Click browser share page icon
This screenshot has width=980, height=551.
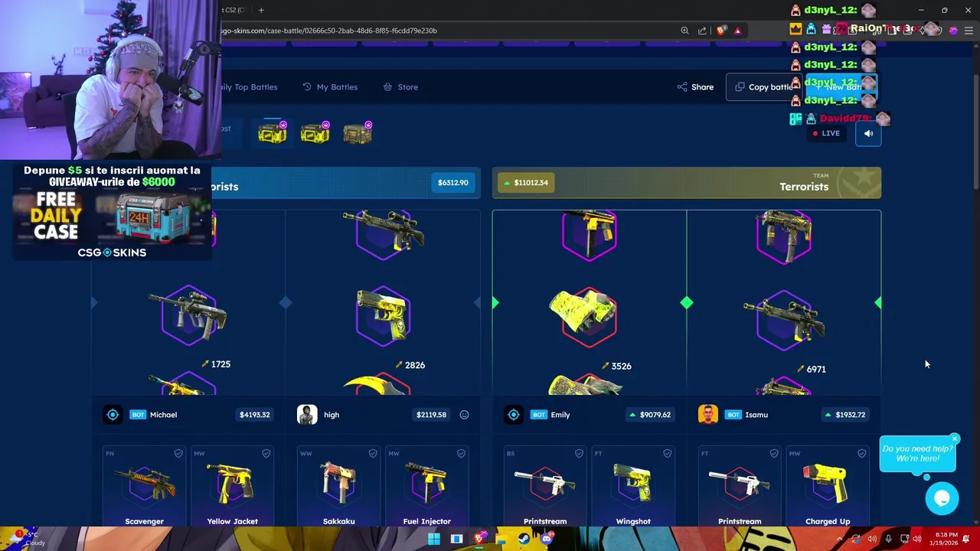[x=702, y=31]
